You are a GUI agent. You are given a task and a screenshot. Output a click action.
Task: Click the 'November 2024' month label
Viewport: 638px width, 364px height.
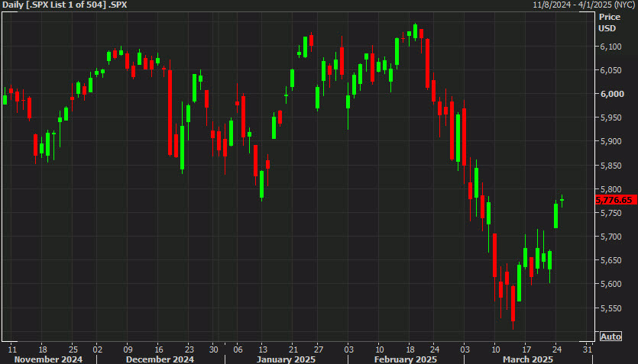click(48, 359)
